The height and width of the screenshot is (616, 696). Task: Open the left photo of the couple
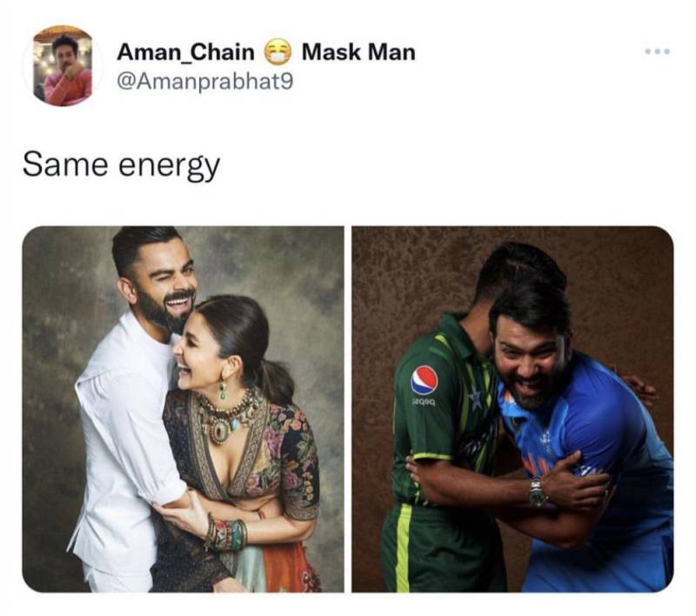click(x=183, y=409)
